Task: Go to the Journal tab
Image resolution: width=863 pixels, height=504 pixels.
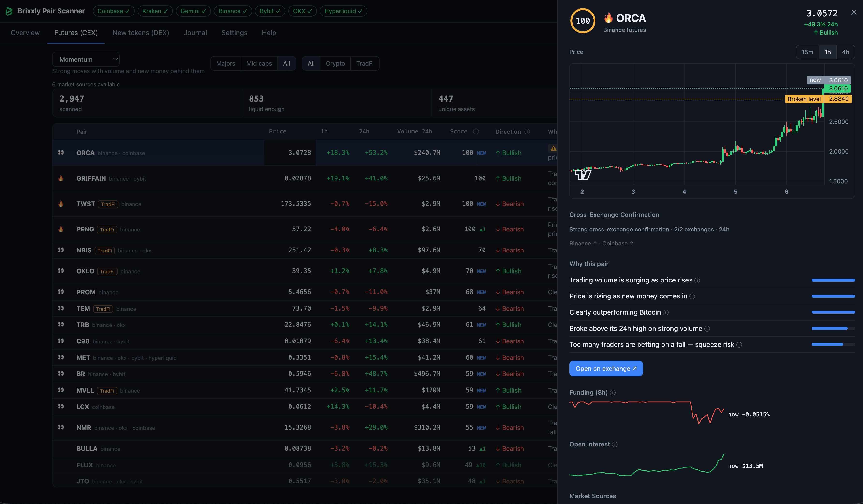Action: click(195, 33)
